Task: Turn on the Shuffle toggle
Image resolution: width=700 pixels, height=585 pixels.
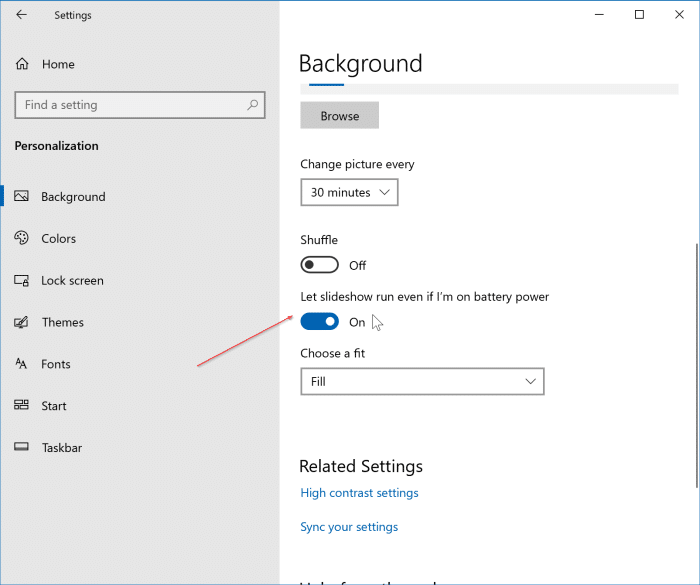Action: pyautogui.click(x=319, y=265)
